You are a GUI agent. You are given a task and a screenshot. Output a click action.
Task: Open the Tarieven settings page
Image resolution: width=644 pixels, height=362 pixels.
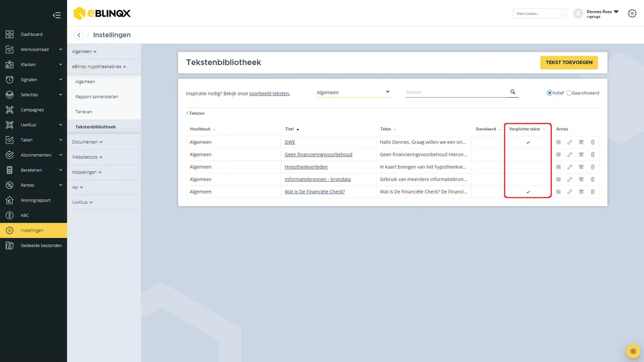[x=104, y=112]
